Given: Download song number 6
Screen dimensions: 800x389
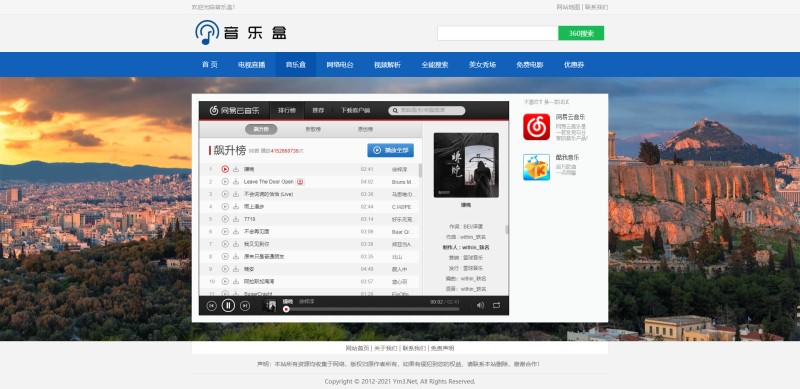Looking at the screenshot, I should [236, 232].
